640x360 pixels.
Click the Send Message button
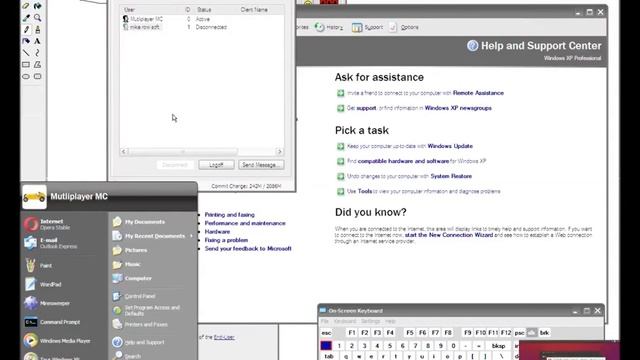261,165
